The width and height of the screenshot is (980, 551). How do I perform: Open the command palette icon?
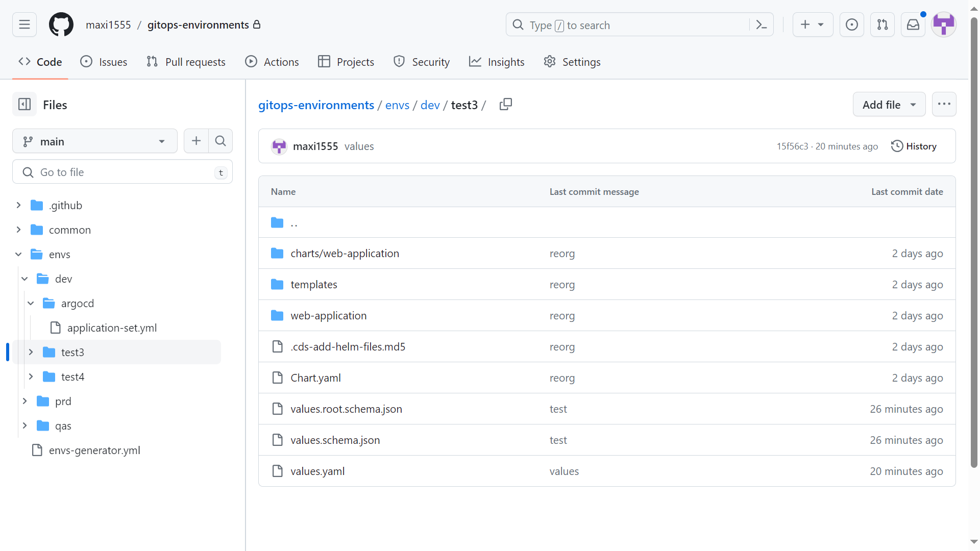tap(762, 25)
